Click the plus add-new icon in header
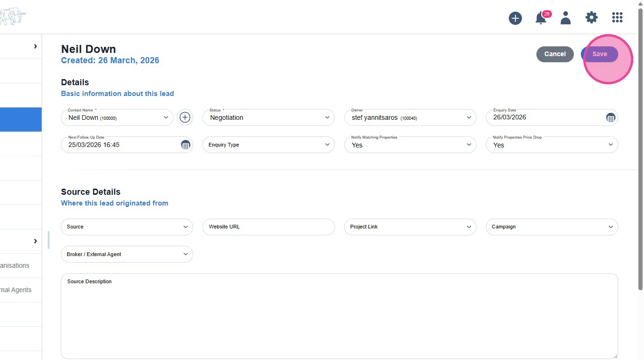Viewport: 644px width, 360px height. [x=515, y=18]
